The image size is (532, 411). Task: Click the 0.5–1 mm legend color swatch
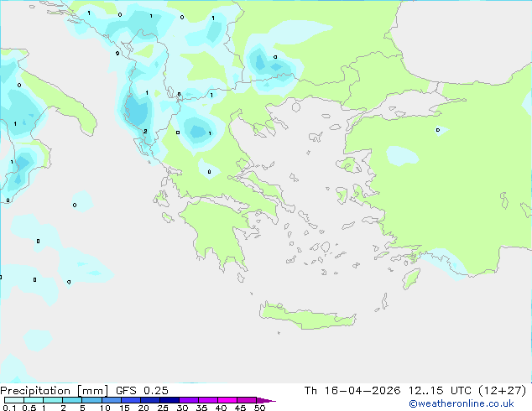34,400
